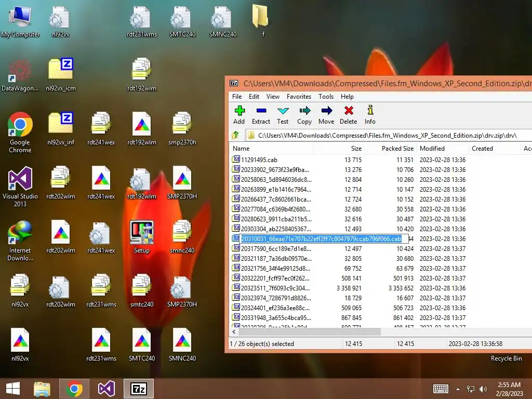
Task: Select the smp2370h desktop file
Action: click(x=182, y=129)
